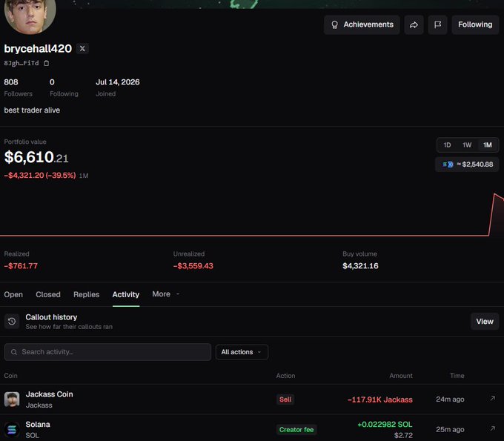Viewport: 504px width, 441px height.
Task: Click the best trader alive bio
Action: click(32, 110)
